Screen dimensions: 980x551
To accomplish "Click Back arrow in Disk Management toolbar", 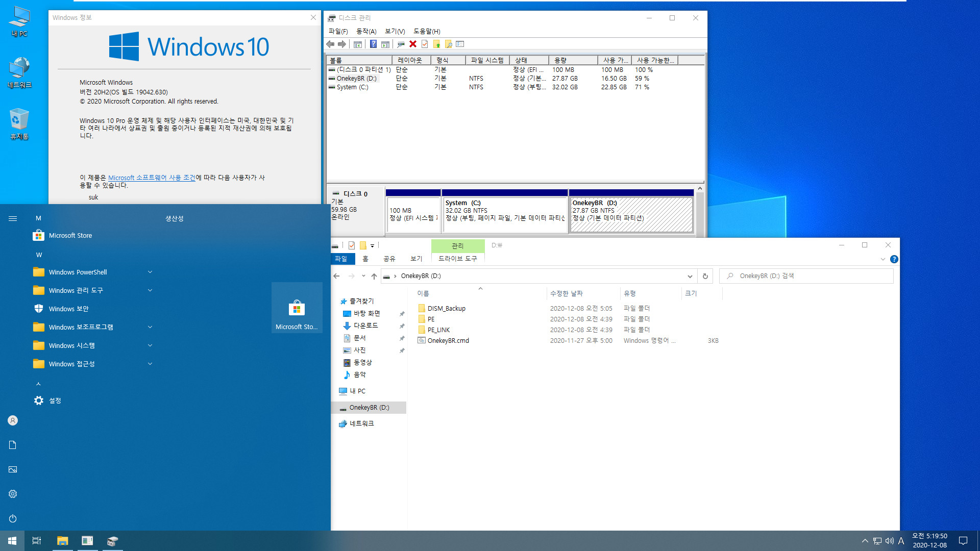I will [x=330, y=44].
